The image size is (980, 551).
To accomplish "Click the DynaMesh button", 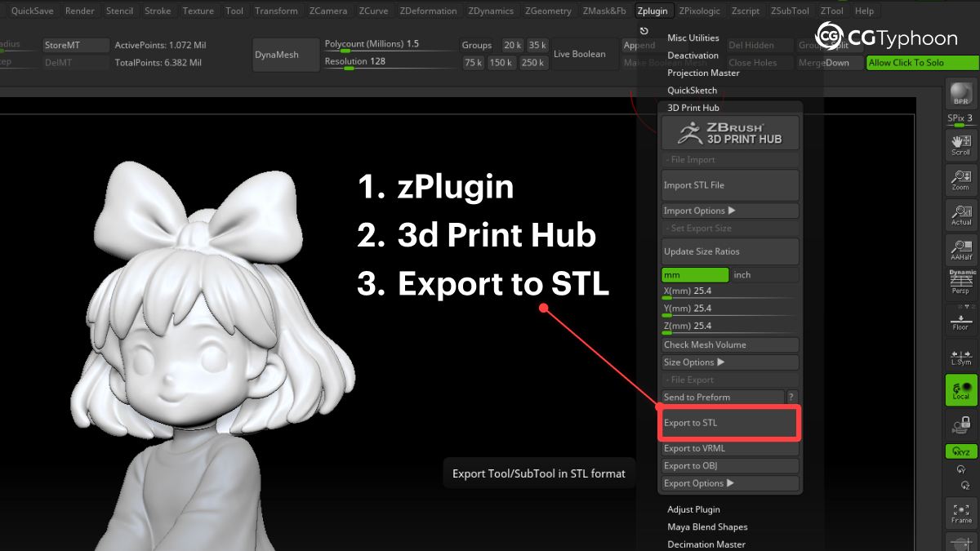I will [286, 54].
